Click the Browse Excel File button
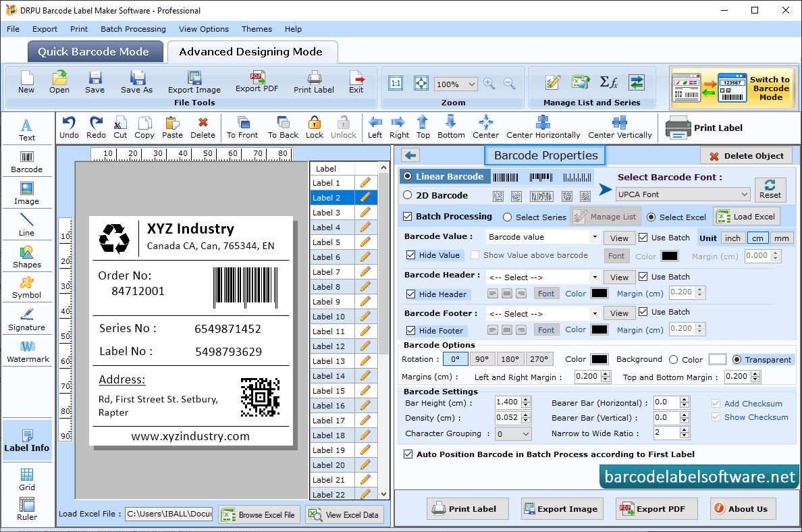This screenshot has height=532, width=802. 259,514
